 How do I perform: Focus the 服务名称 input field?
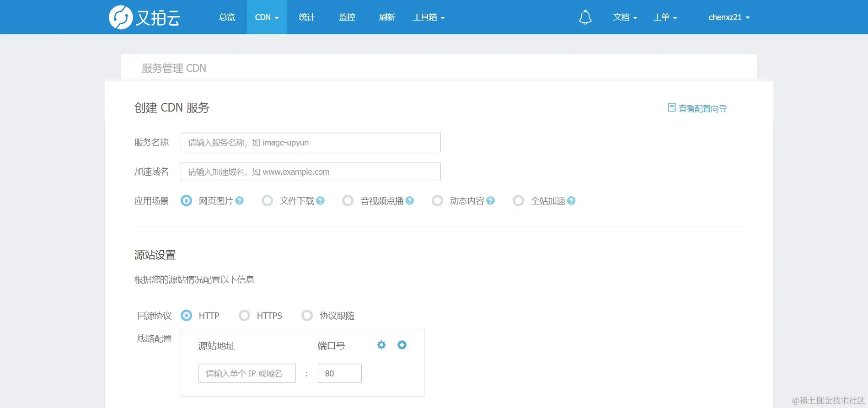tap(311, 143)
